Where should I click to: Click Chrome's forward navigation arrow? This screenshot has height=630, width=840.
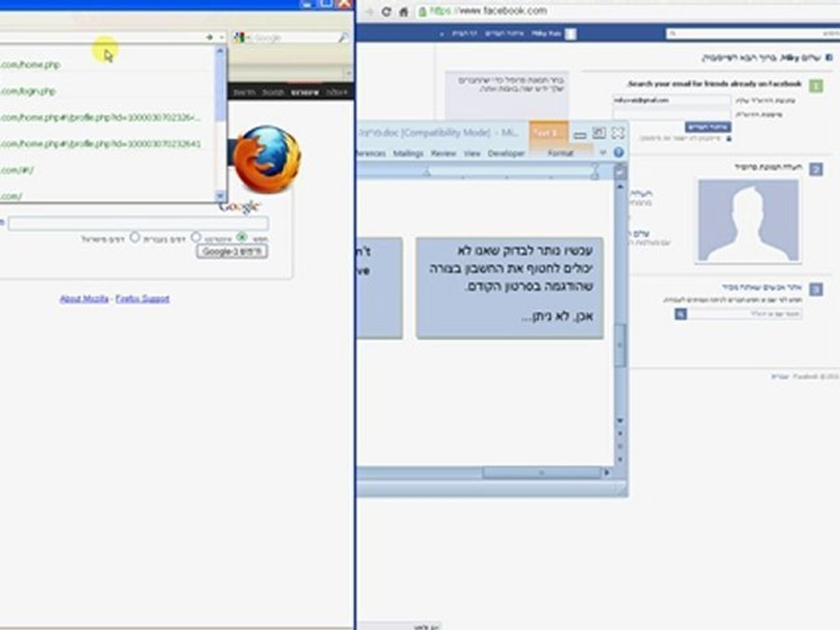tap(369, 11)
